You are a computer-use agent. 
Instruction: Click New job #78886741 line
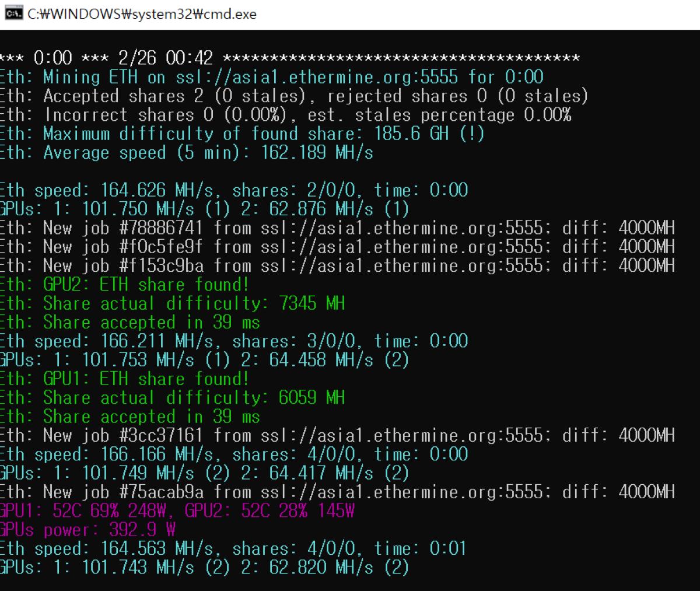click(x=337, y=228)
